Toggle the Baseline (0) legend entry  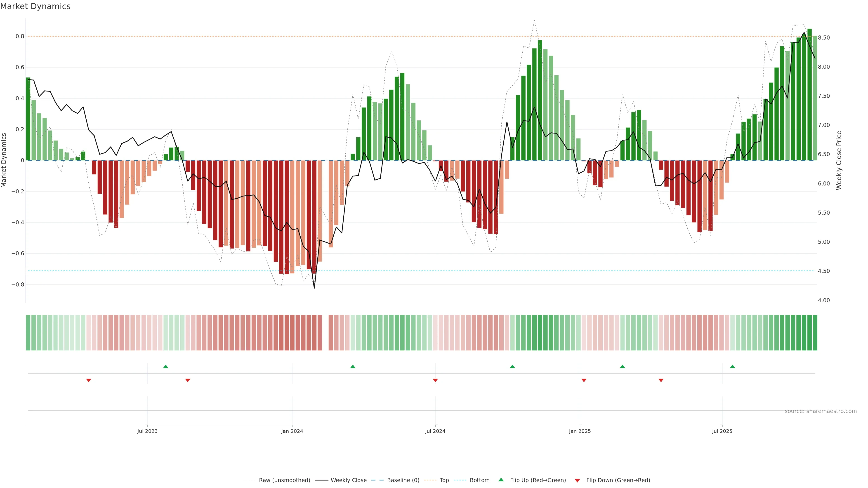pos(403,480)
